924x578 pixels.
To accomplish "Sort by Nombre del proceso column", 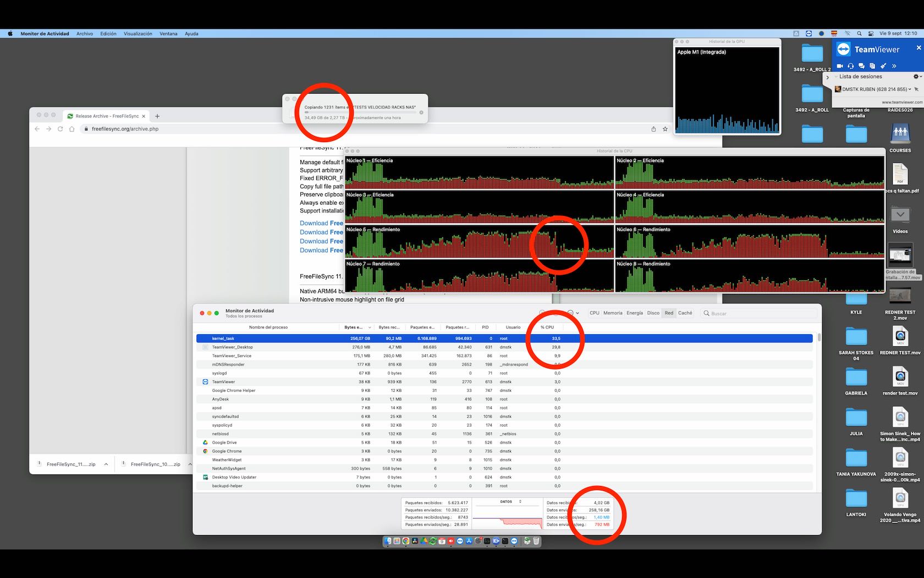I will (268, 327).
